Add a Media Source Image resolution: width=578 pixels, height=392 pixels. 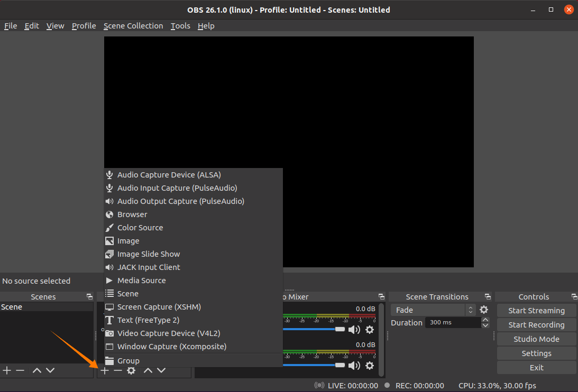pyautogui.click(x=194, y=281)
